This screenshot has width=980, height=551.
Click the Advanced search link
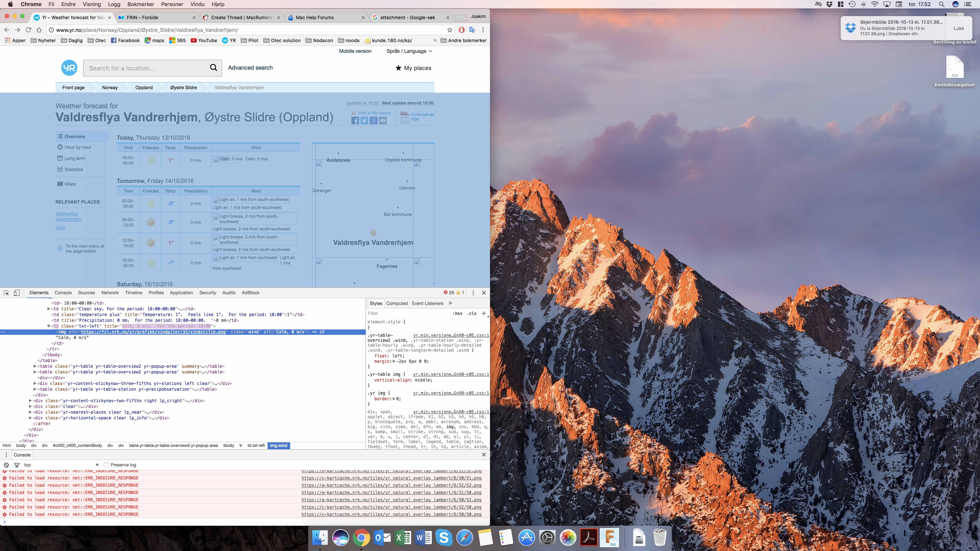[250, 68]
